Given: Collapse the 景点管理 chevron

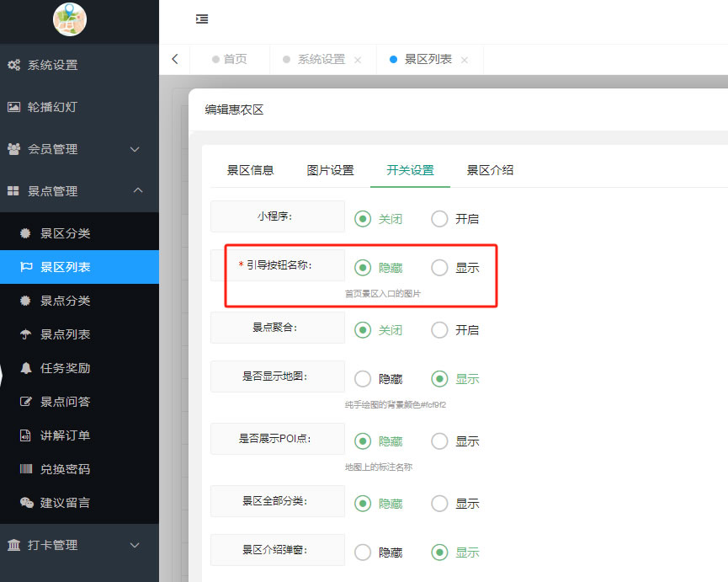Looking at the screenshot, I should tap(138, 190).
